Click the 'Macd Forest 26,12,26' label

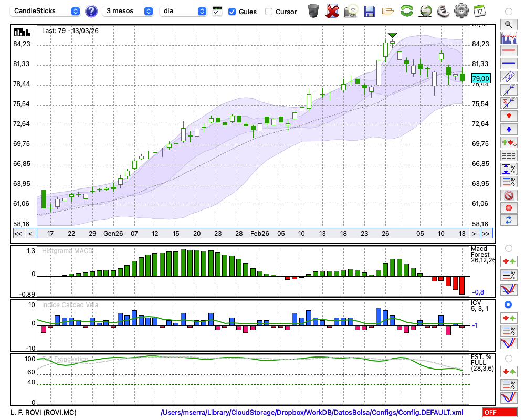click(483, 255)
